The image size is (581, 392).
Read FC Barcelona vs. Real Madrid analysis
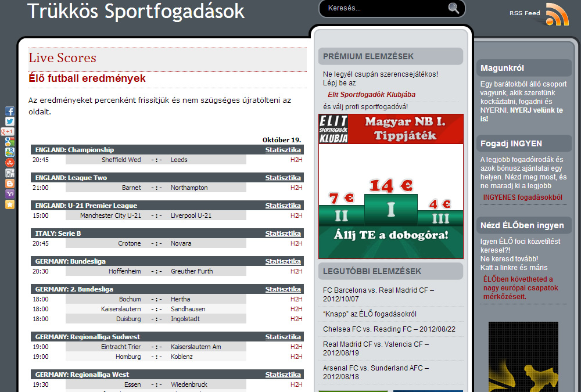coord(378,294)
